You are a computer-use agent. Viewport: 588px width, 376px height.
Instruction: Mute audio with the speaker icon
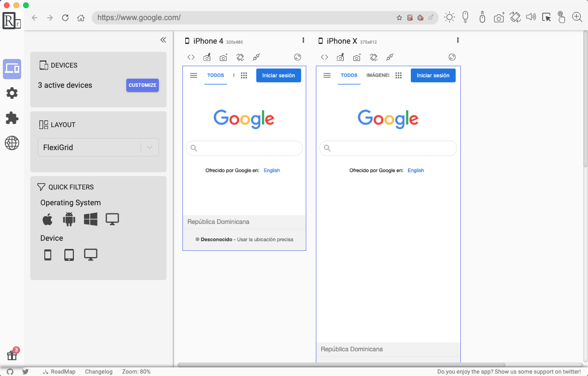click(x=530, y=17)
